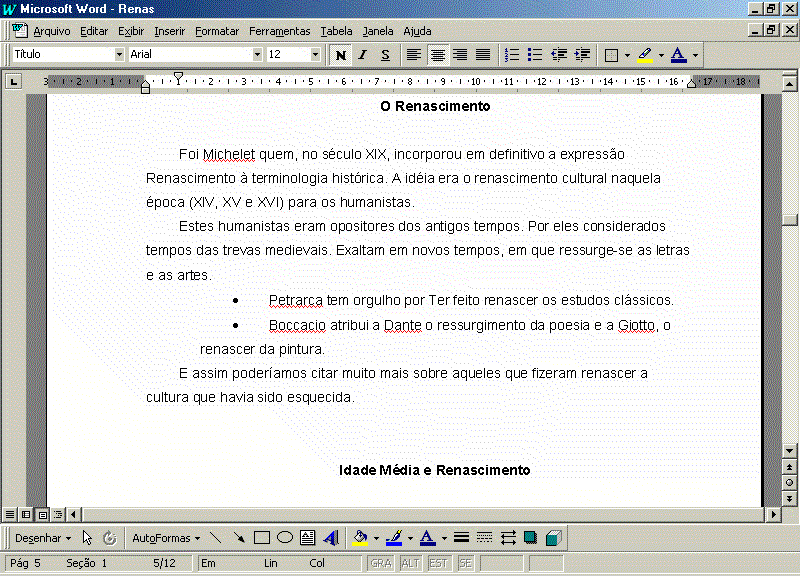Screen dimensions: 800x576
Task: Select the Rectangle drawing tool
Action: tap(262, 538)
